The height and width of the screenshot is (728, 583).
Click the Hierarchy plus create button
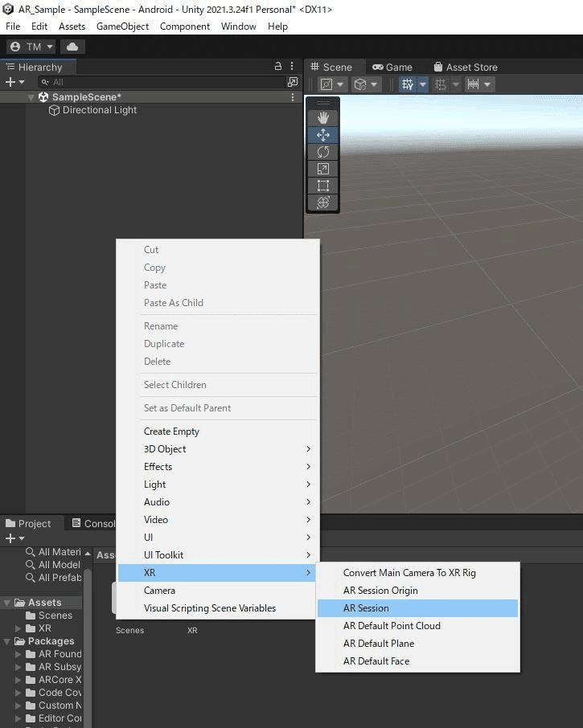tap(10, 82)
